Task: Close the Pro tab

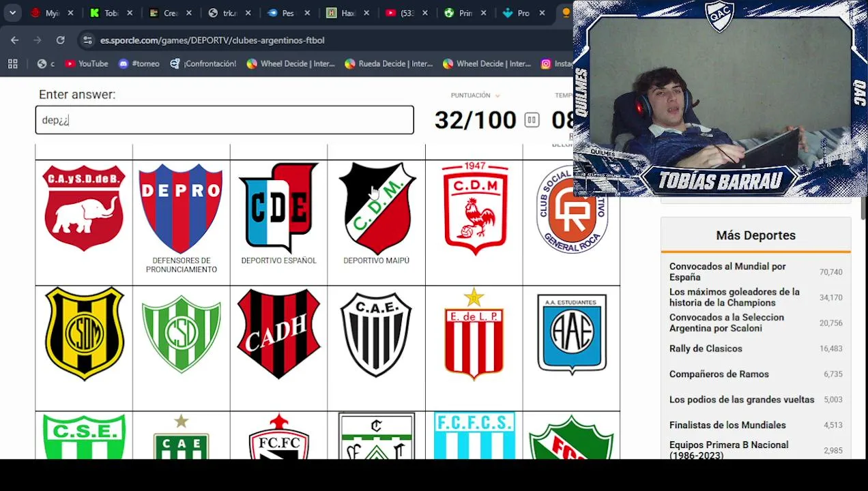Action: 542,13
